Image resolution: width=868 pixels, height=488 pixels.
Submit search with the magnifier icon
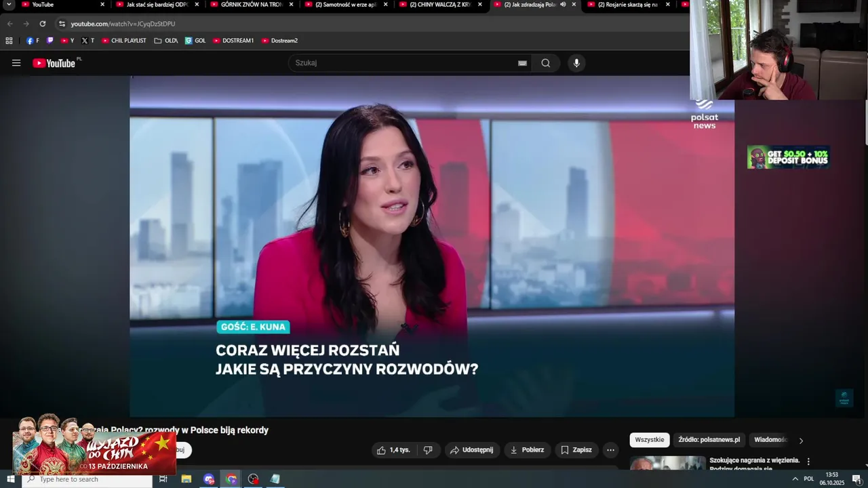click(x=546, y=63)
